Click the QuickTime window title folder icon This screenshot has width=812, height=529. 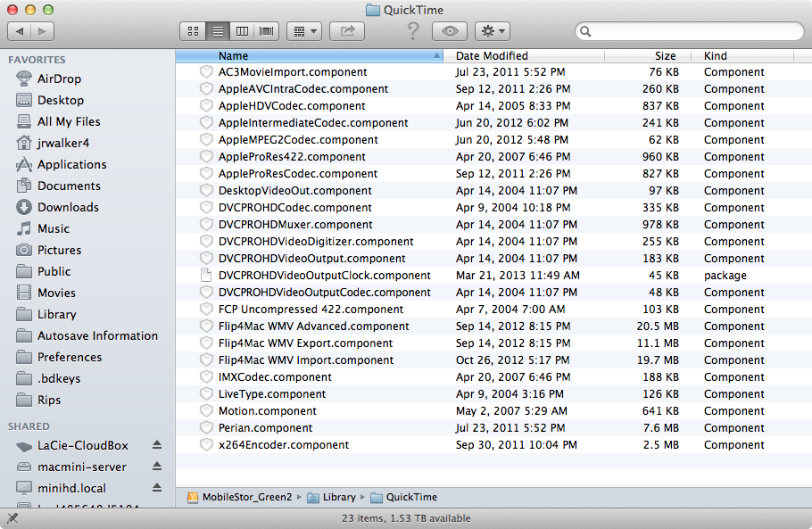[x=372, y=10]
